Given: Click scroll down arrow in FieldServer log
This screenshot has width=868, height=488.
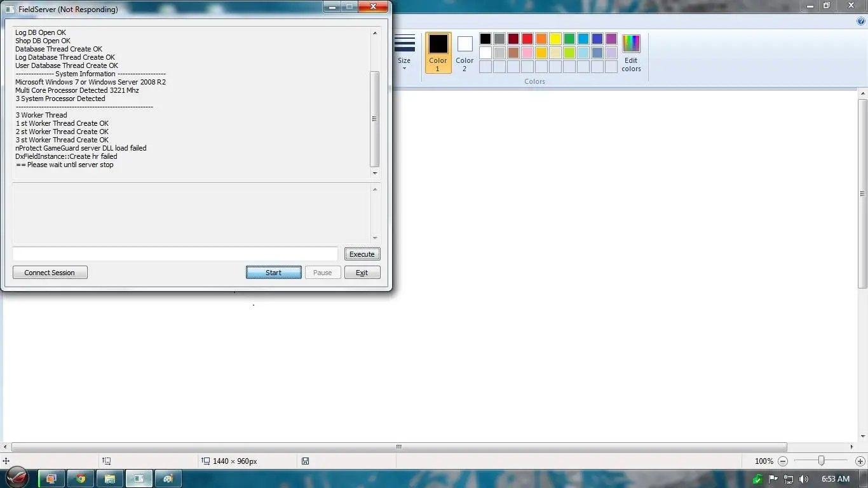Looking at the screenshot, I should pos(375,173).
